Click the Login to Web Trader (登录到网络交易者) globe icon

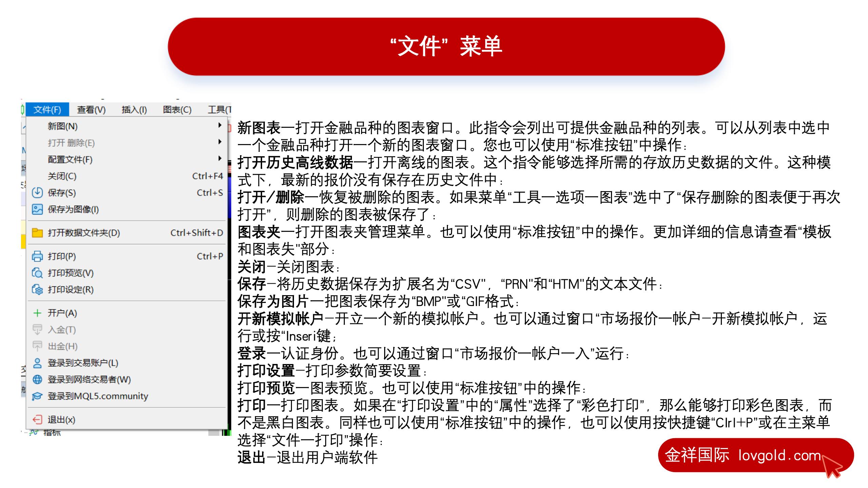click(x=37, y=380)
